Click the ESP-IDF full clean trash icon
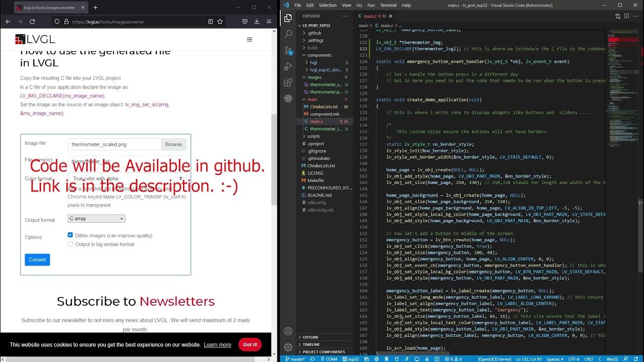Screen dimensions: 644x362 tap(386, 359)
